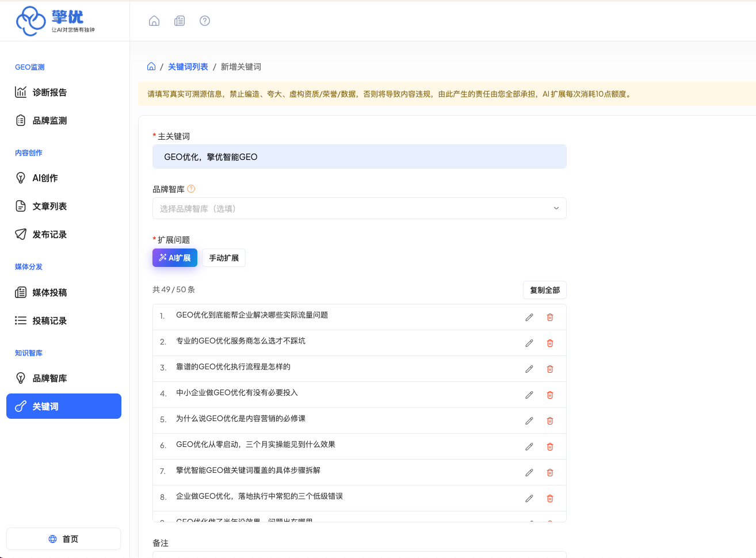
Task: Click the 主关键词 input field
Action: (x=360, y=156)
